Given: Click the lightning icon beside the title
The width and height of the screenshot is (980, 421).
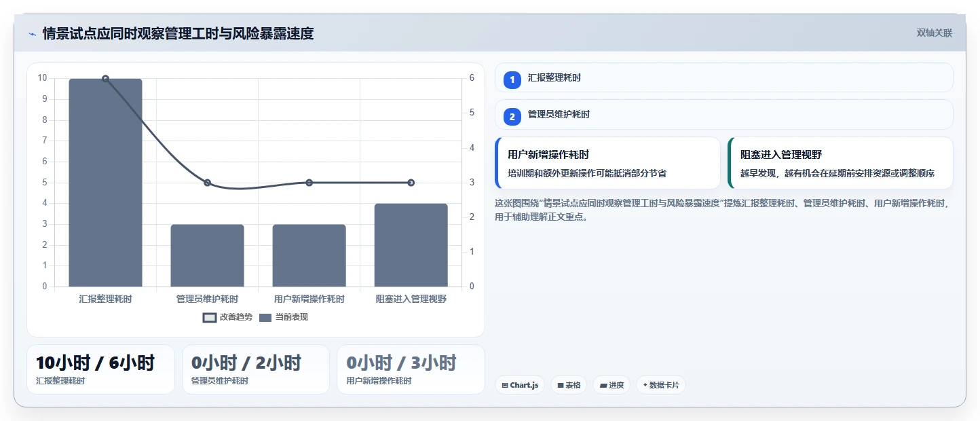Looking at the screenshot, I should click(x=32, y=34).
